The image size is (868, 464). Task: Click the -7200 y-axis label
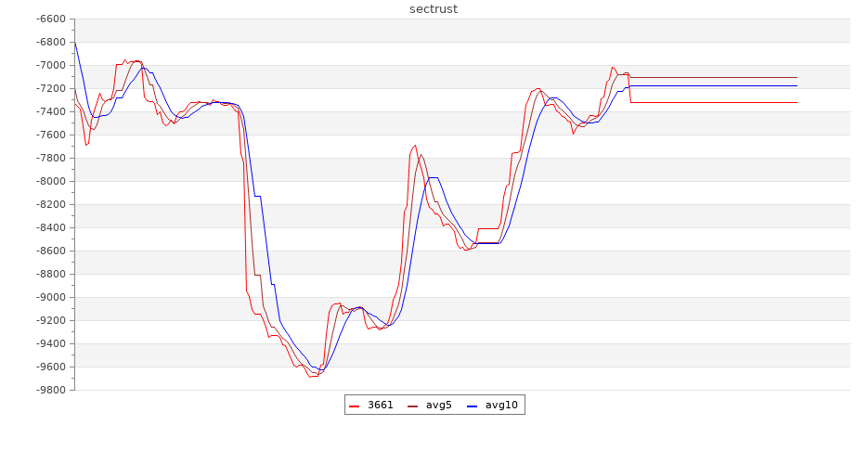48,88
